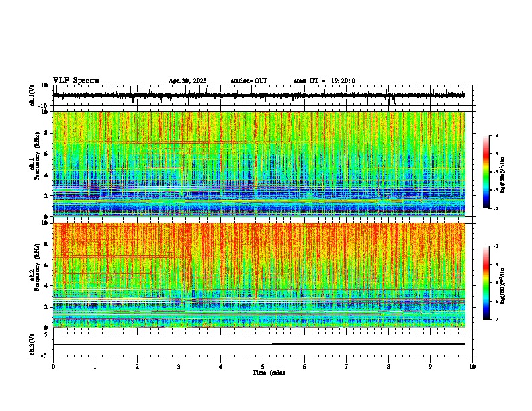Click the "ch.1(V)" waveform axis label
This screenshot has height=411, width=532.
[x=32, y=95]
